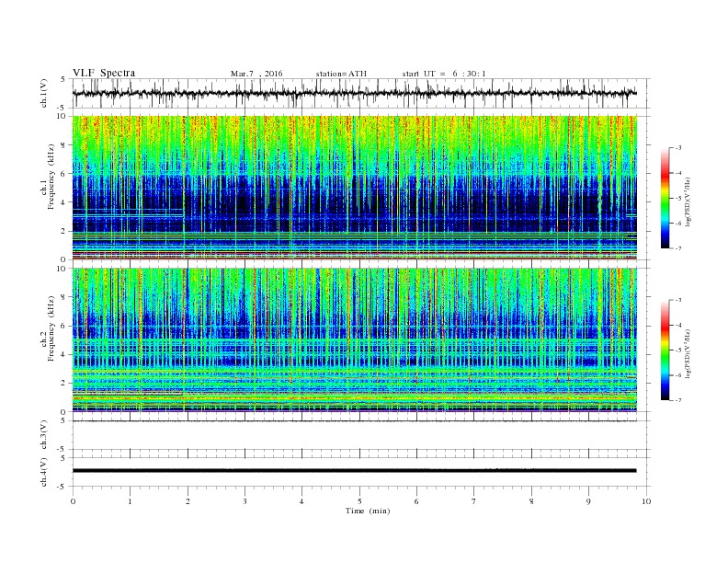Click the "8" kHz tick of ch.2 spectrogram
Viewport: 728px width, 563px height.
pyautogui.click(x=64, y=297)
